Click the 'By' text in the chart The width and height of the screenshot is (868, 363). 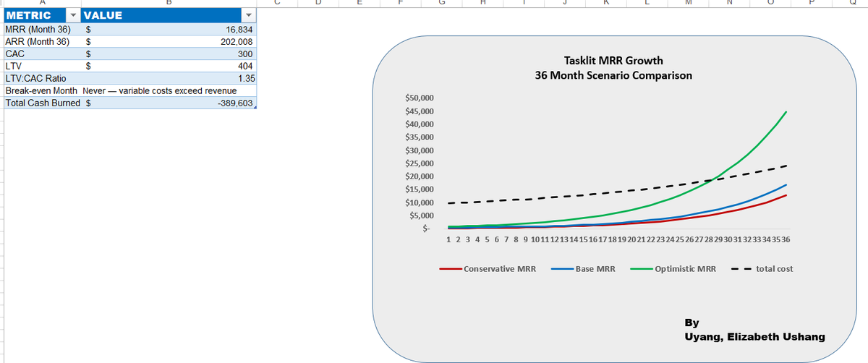(691, 323)
